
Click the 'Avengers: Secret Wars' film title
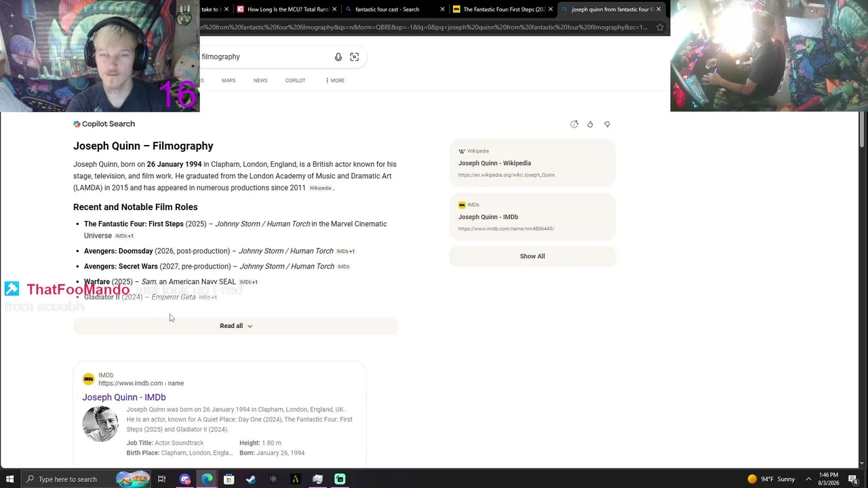click(121, 266)
